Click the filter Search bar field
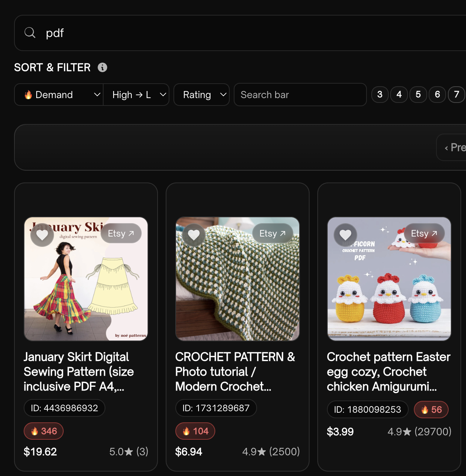This screenshot has height=476, width=466. pyautogui.click(x=300, y=95)
